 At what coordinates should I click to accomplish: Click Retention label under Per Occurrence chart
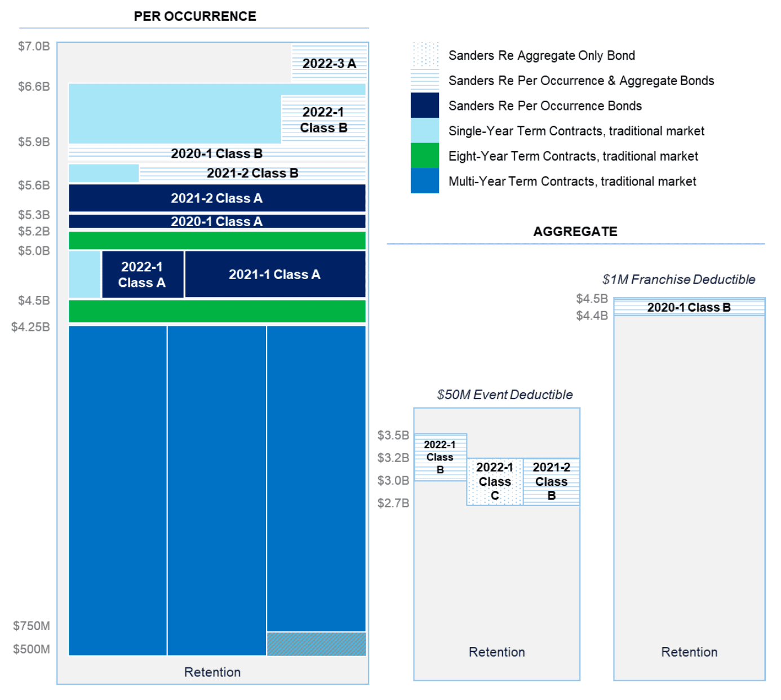coord(212,672)
